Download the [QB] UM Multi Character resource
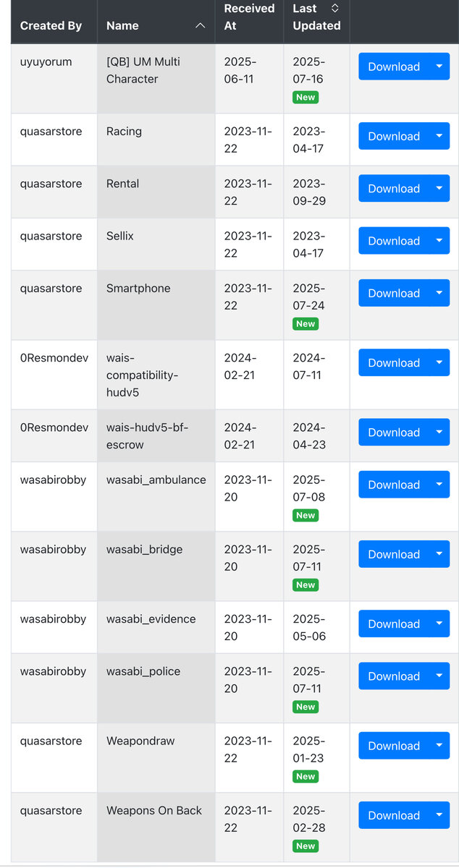The width and height of the screenshot is (459, 868). [394, 67]
